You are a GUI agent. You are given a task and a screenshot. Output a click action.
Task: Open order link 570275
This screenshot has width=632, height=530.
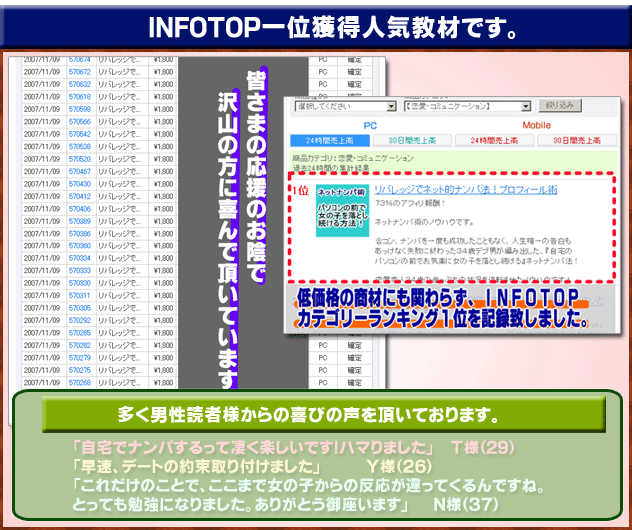(x=79, y=370)
